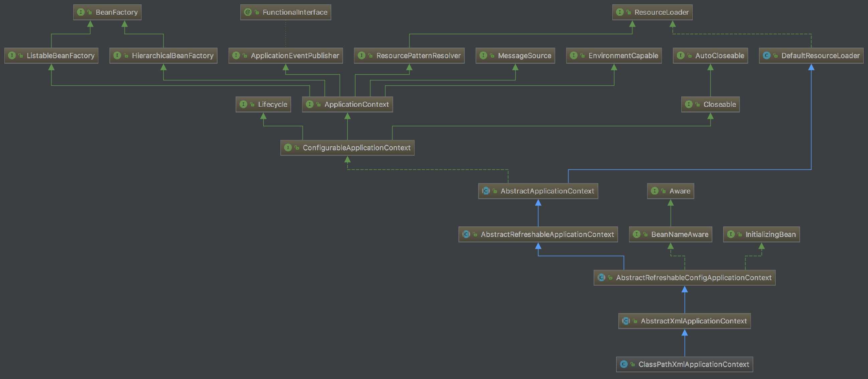Viewport: 868px width, 379px height.
Task: Select the ResourceLoader interface node
Action: pos(652,12)
